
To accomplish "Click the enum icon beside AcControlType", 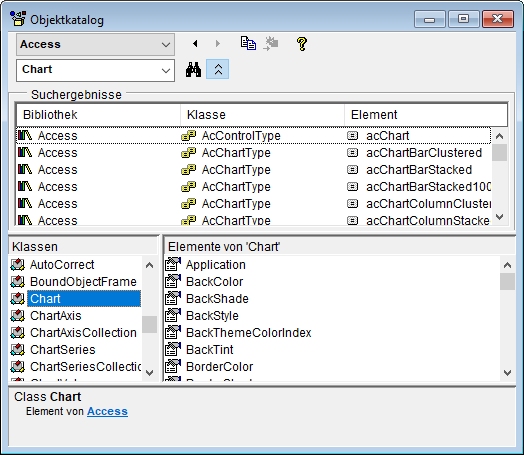I will 189,136.
